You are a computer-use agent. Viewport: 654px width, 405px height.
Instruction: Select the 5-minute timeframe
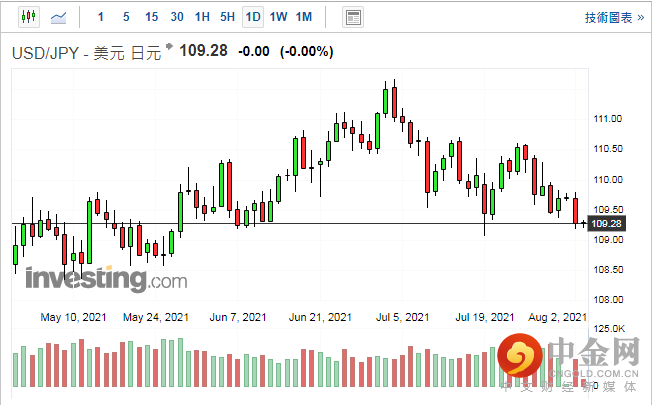pyautogui.click(x=125, y=17)
